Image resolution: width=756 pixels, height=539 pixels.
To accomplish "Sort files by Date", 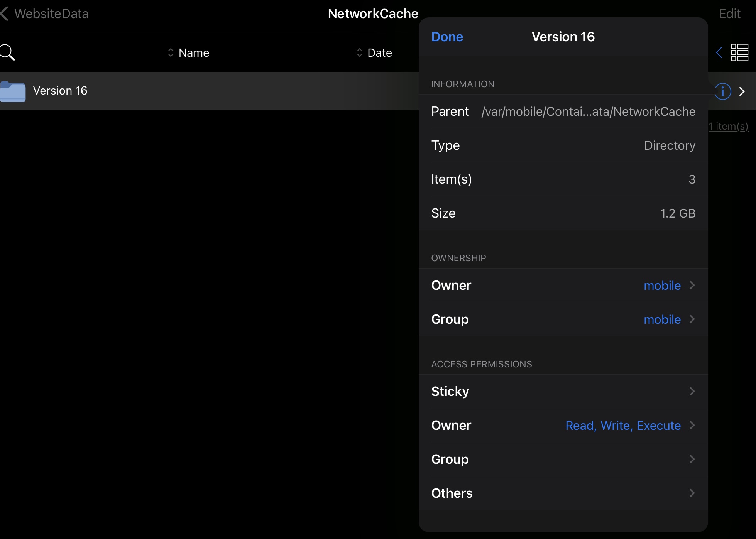I will 374,52.
